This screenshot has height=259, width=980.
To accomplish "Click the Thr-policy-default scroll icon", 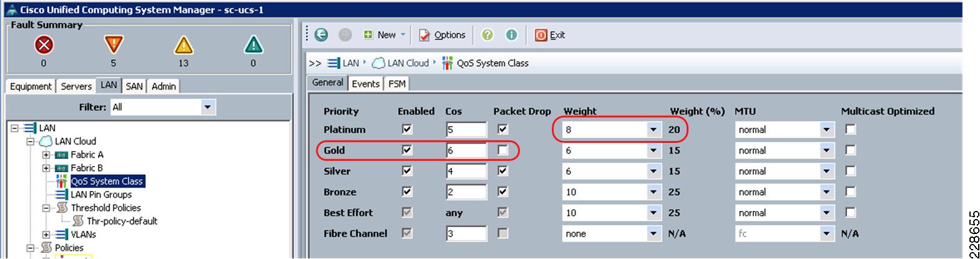I will point(78,221).
